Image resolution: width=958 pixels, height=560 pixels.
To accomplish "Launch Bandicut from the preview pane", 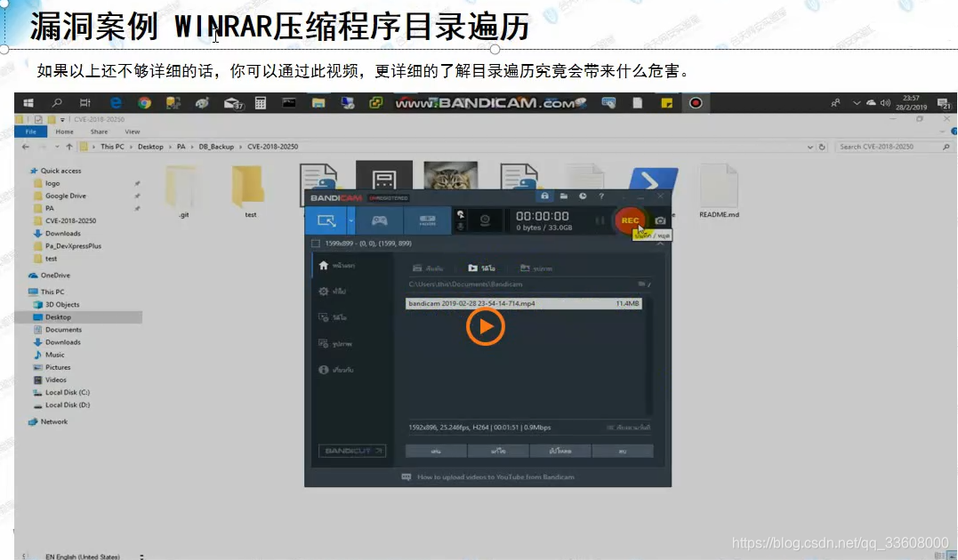I will 353,451.
